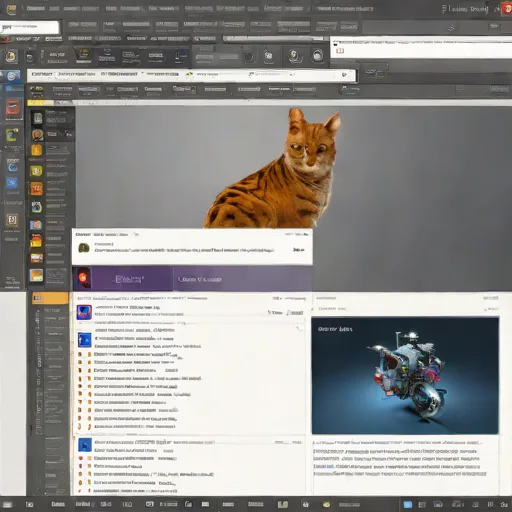Click the small orange icon in the top-right white panel
Image resolution: width=512 pixels, height=512 pixels.
pyautogui.click(x=340, y=51)
